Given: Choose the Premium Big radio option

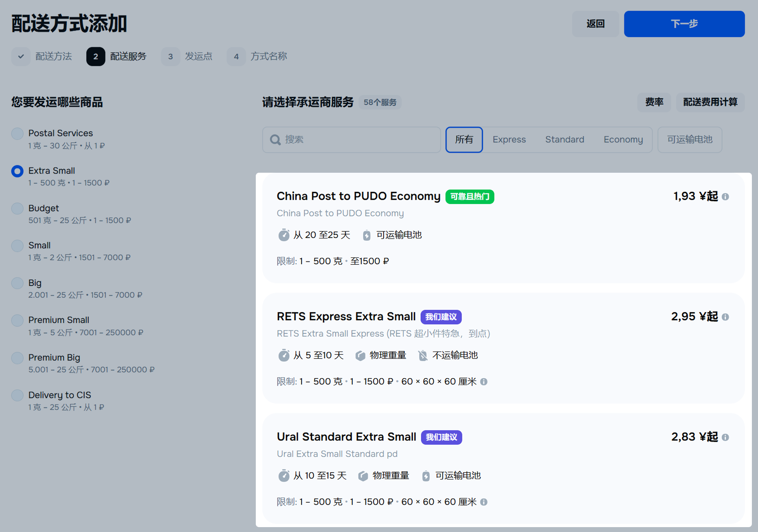Looking at the screenshot, I should (x=17, y=358).
